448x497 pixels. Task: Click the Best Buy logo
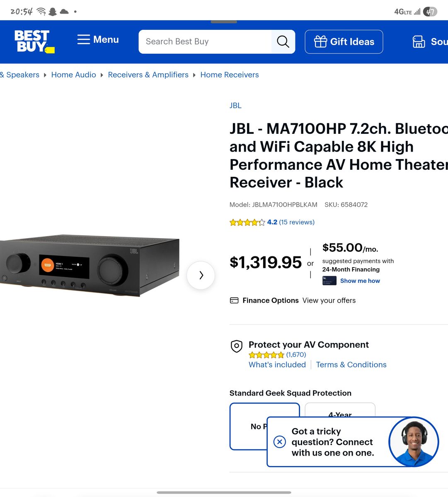(34, 41)
